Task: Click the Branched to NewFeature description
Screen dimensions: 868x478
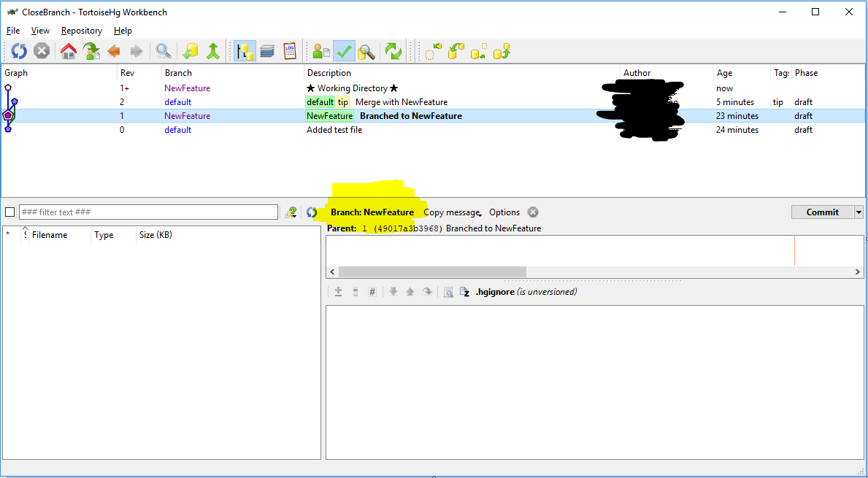Action: (x=411, y=115)
